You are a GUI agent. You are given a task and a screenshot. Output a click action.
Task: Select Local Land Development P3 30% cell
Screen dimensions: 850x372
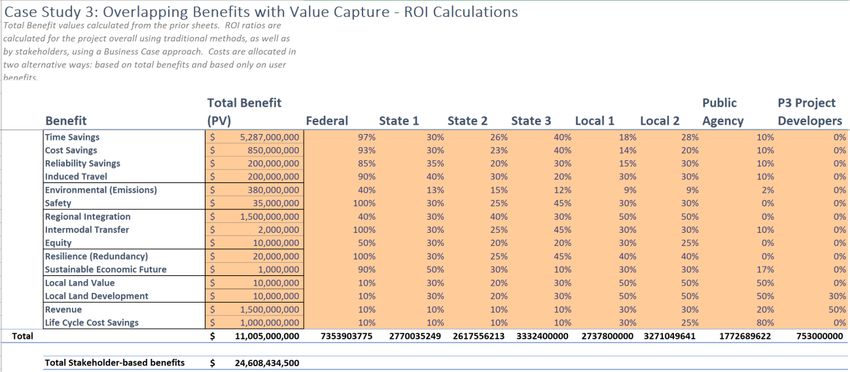(812, 296)
